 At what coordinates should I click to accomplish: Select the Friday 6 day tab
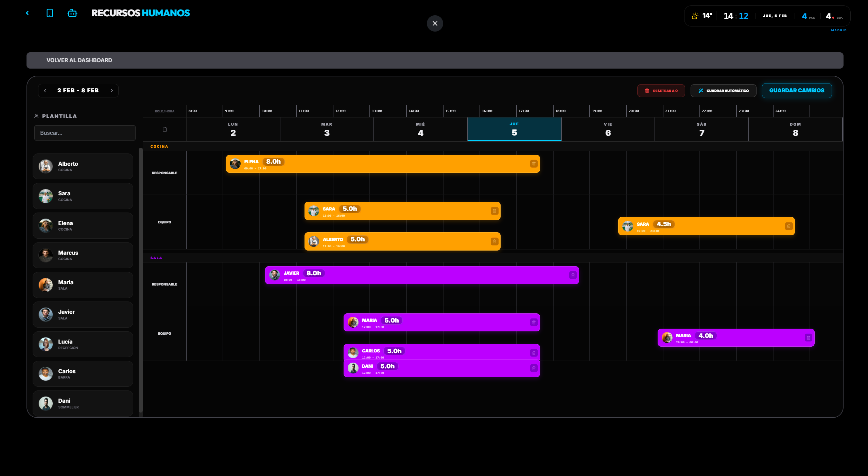coord(608,129)
